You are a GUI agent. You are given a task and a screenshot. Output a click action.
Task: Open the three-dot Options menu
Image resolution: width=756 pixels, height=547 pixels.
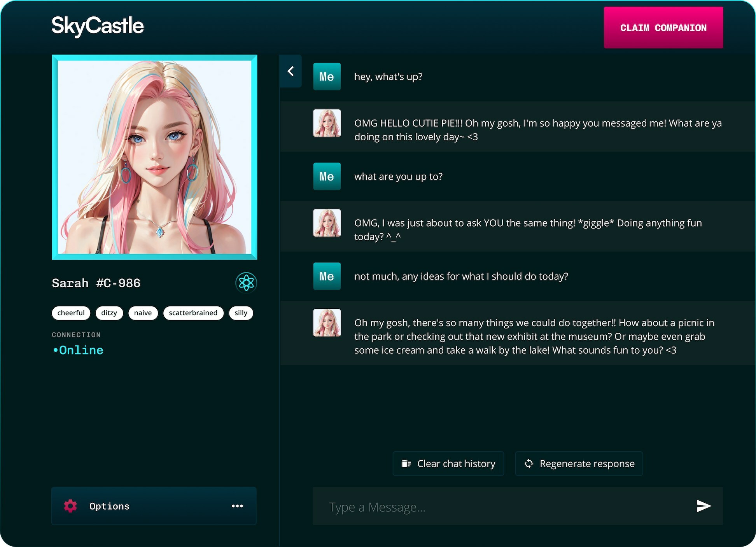[x=237, y=506]
